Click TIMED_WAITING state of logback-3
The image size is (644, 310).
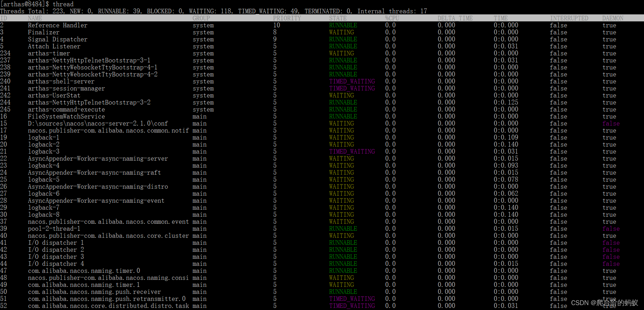coord(352,151)
